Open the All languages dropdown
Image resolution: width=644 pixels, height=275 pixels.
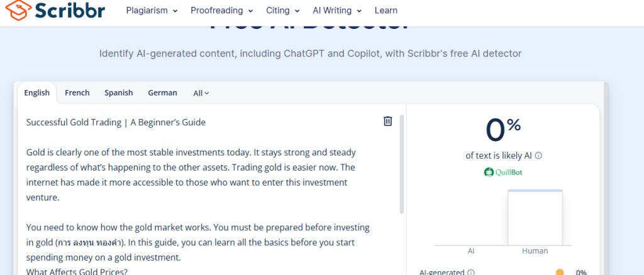[201, 93]
